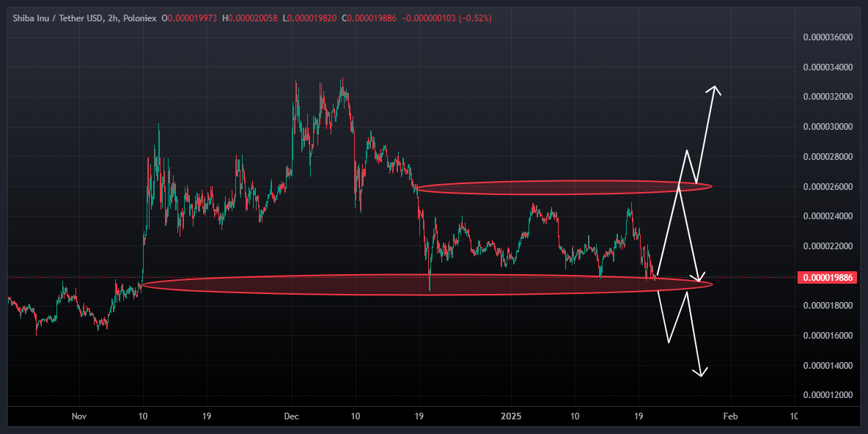Screen dimensions: 868x434
Task: Click the 0.000036000 price axis label
Action: (827, 37)
